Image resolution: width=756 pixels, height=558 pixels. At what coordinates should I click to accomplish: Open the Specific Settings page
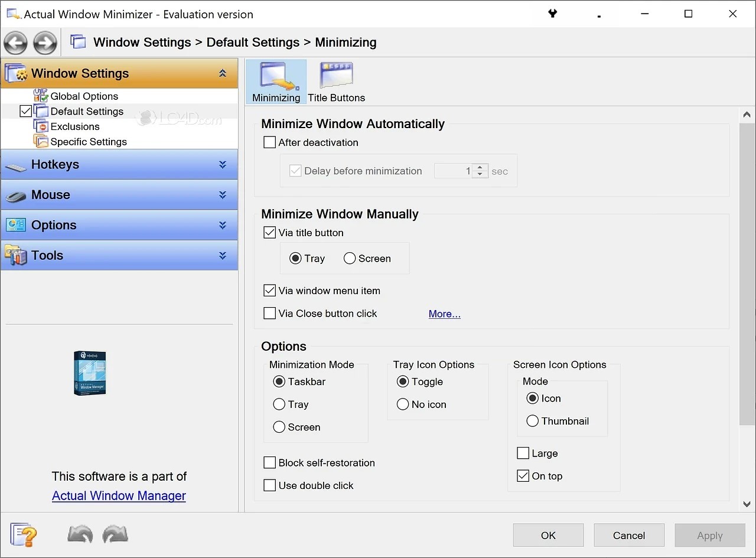tap(89, 141)
